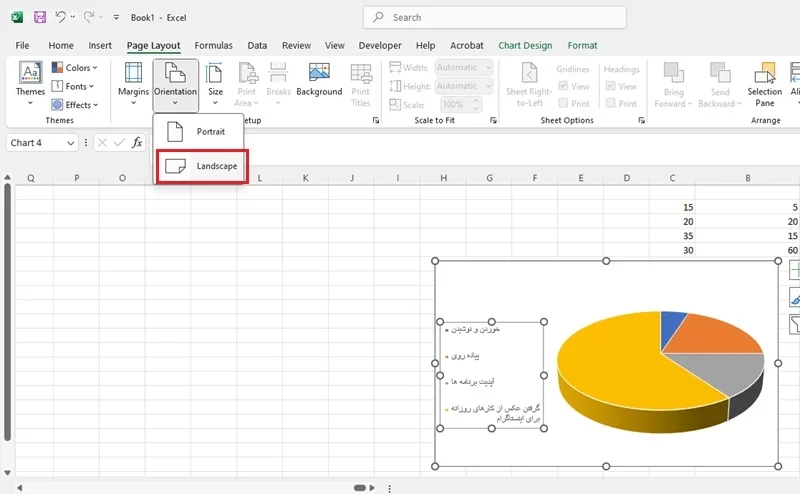Expand the Name Box dropdown arrow
This screenshot has height=494, width=800.
(70, 143)
